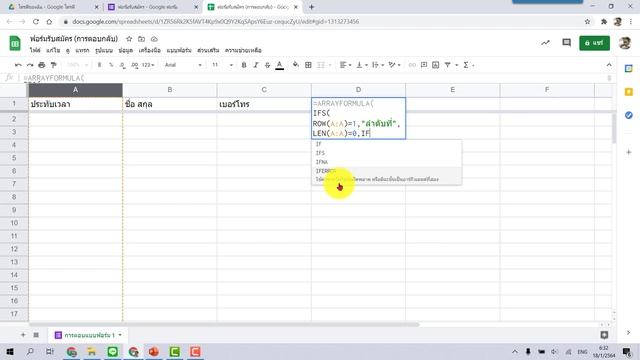Open the functions sigma dropdown
Viewport: 640px width, 360px height.
click(468, 65)
